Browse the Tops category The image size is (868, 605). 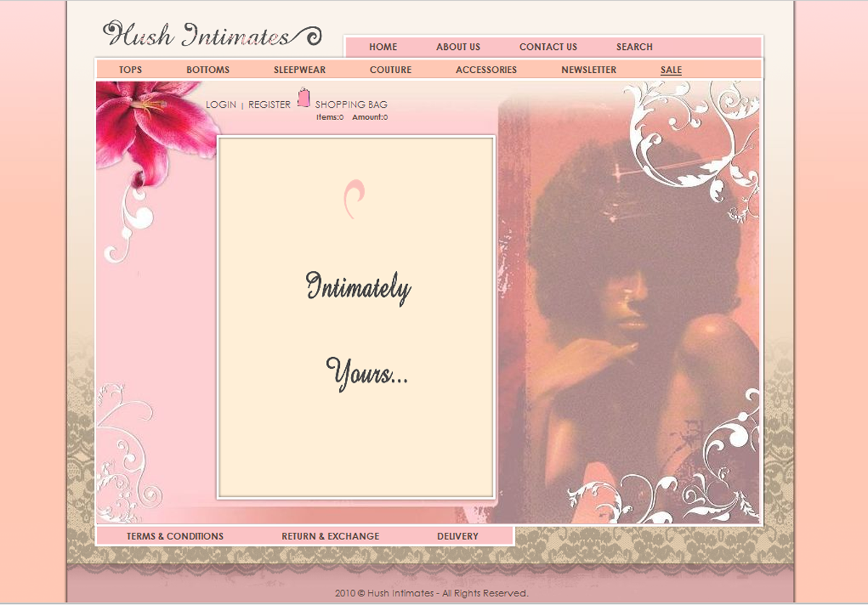point(130,70)
